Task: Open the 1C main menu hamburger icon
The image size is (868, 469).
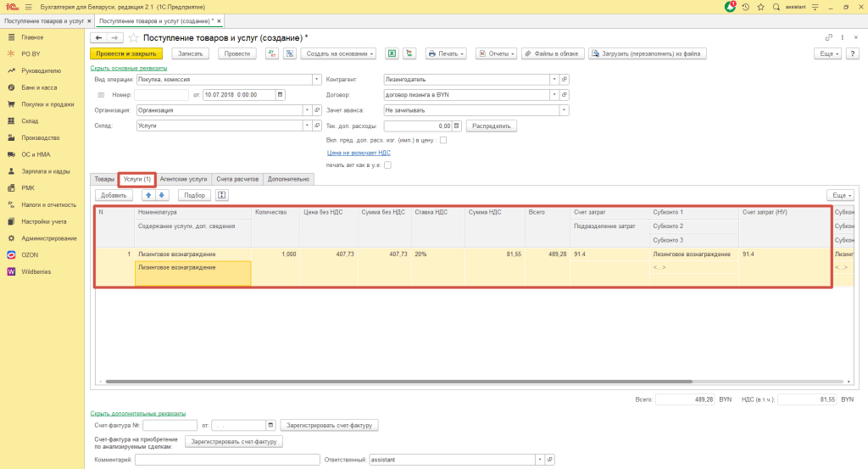Action: (28, 7)
